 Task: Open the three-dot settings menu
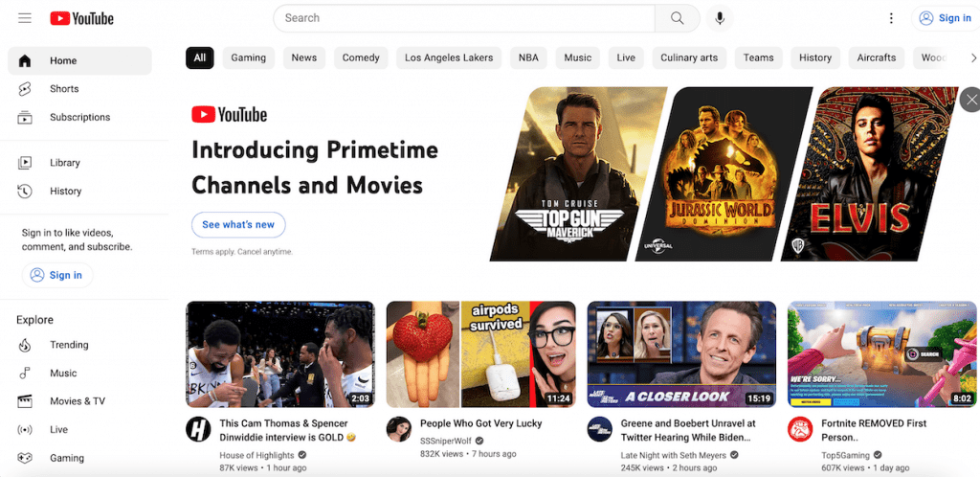(x=891, y=18)
